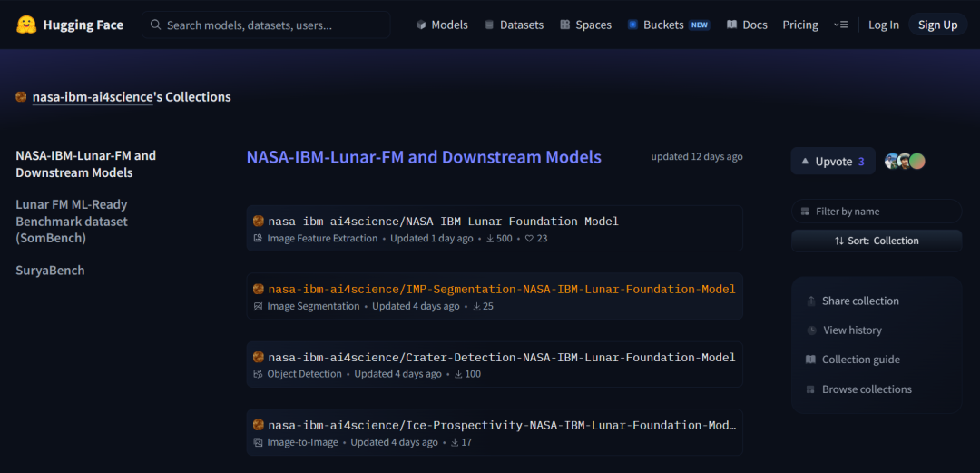Click the Browse collections icon
Image resolution: width=980 pixels, height=473 pixels.
810,389
